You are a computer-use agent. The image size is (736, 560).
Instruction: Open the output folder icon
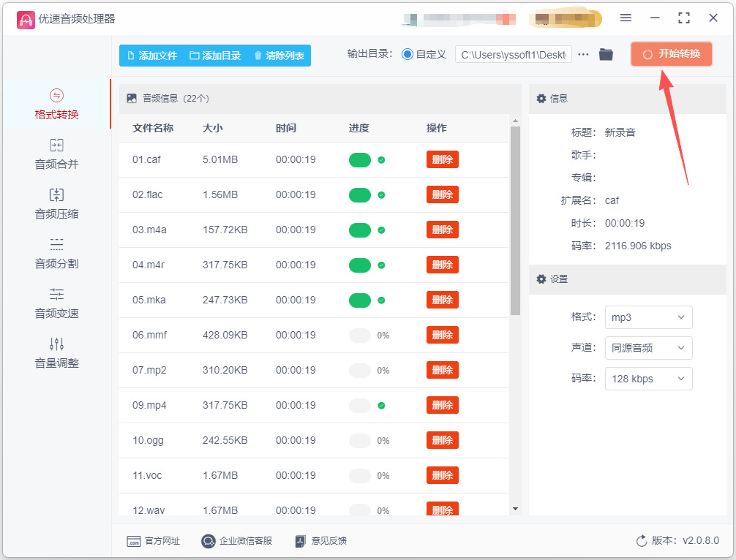[606, 54]
